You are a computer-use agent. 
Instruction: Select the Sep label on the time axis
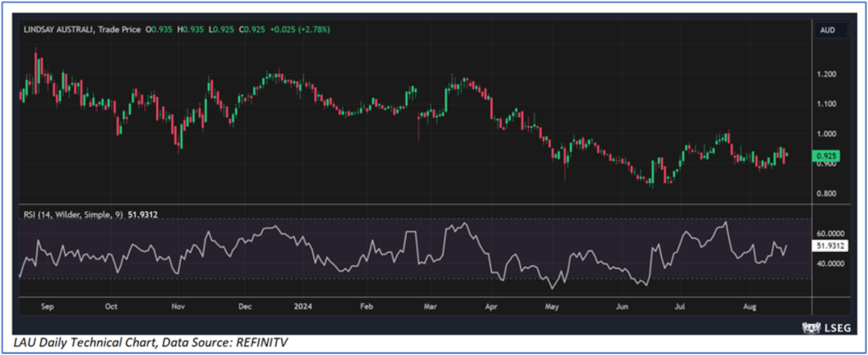pyautogui.click(x=47, y=307)
